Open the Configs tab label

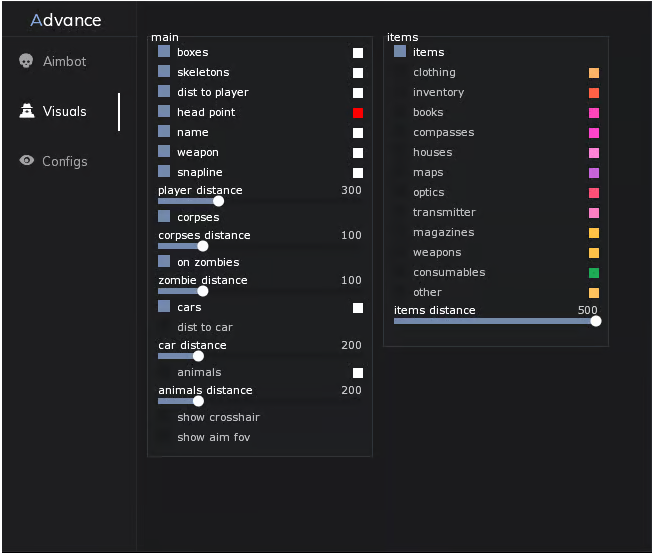[x=65, y=161]
